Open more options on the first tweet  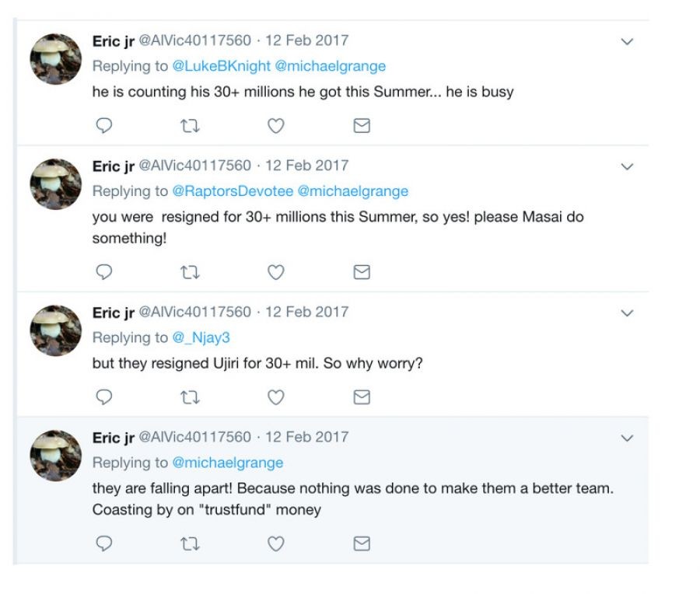(627, 42)
